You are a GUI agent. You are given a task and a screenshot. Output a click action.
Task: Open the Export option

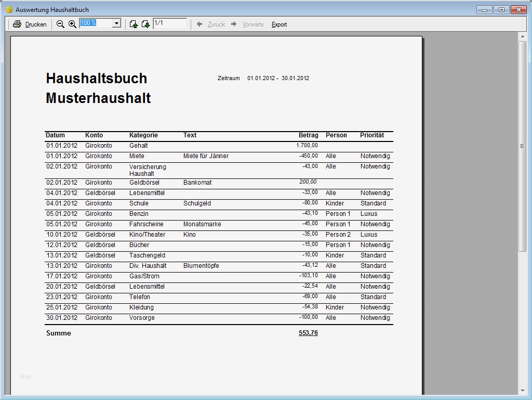click(279, 24)
